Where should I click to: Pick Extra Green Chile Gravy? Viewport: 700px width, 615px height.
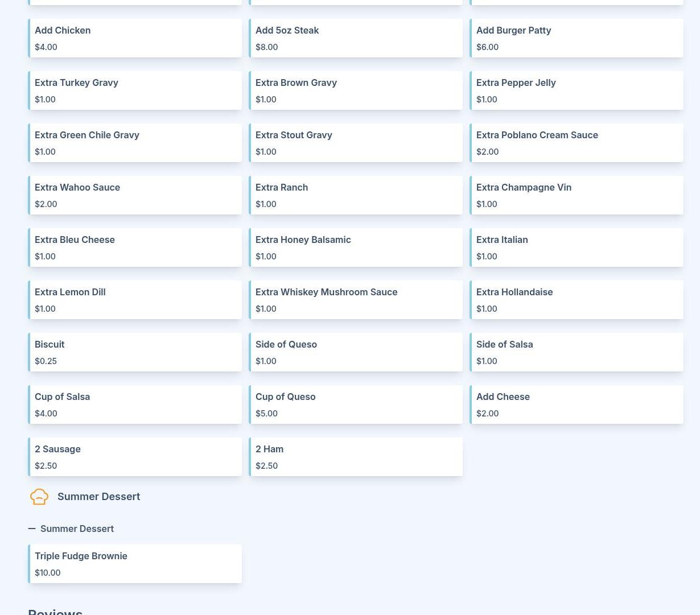pos(135,143)
